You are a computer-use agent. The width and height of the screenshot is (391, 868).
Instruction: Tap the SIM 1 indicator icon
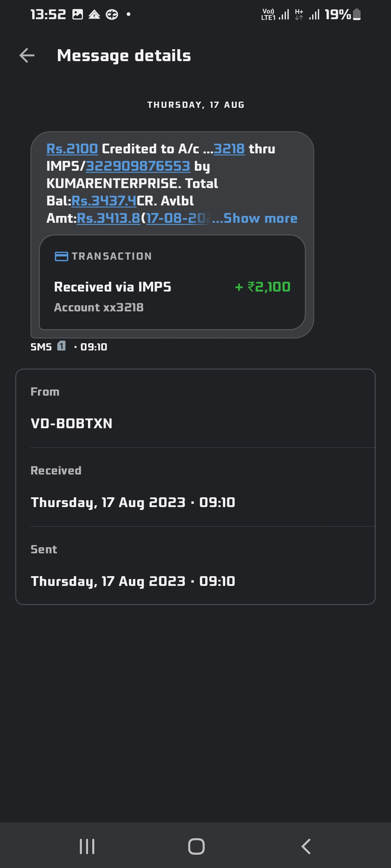point(62,346)
